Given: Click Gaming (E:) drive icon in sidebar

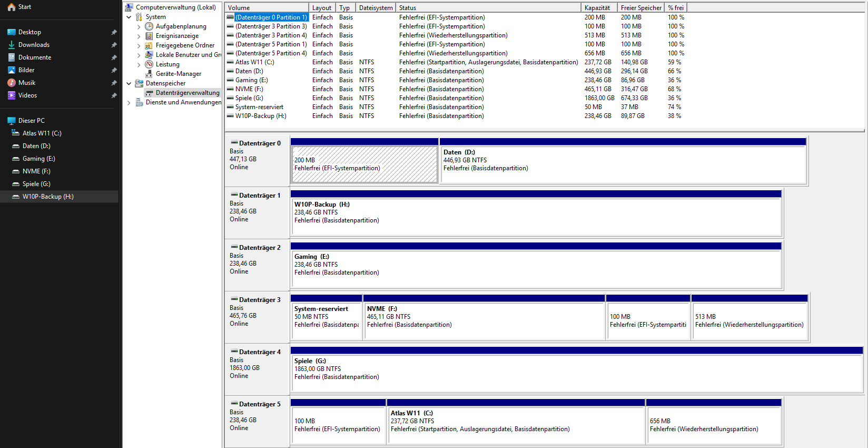Looking at the screenshot, I should pos(16,159).
